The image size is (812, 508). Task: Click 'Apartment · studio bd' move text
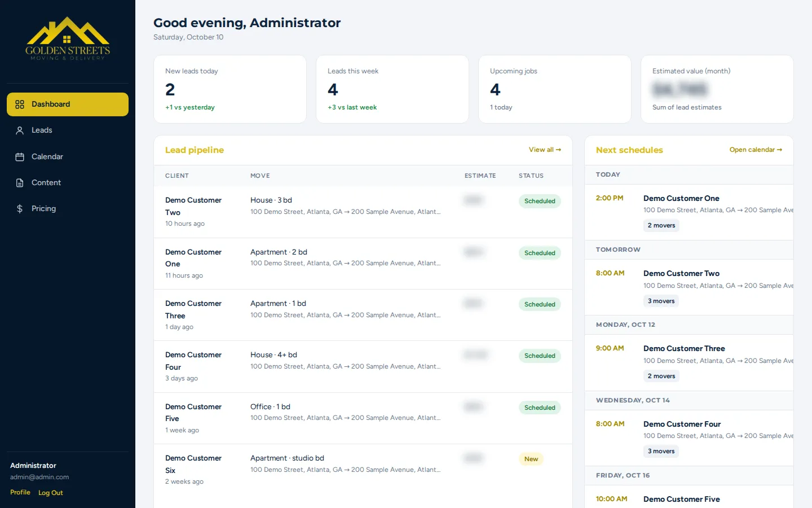click(287, 458)
